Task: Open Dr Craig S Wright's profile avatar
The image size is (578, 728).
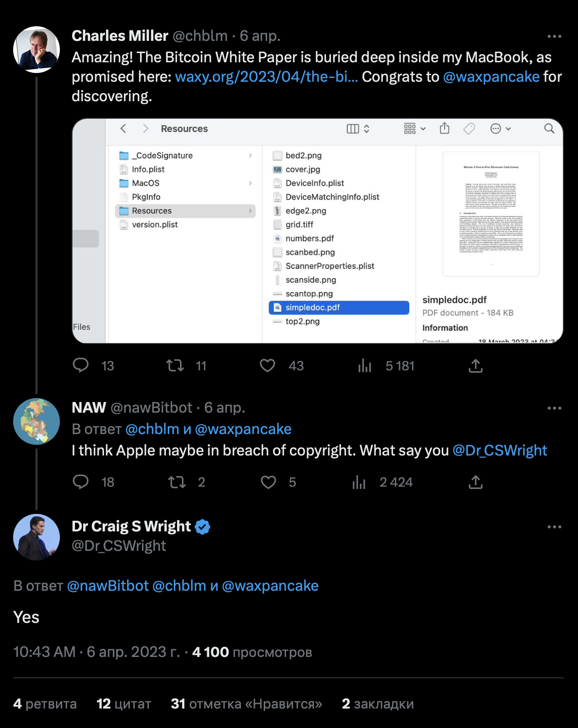Action: click(x=36, y=537)
